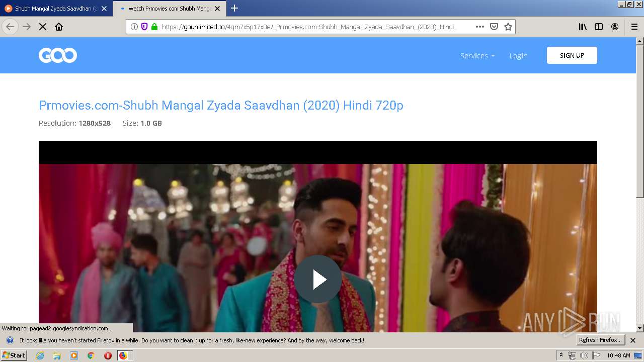Screen dimensions: 644x362
Task: Click the forward navigation arrow
Action: (27, 27)
